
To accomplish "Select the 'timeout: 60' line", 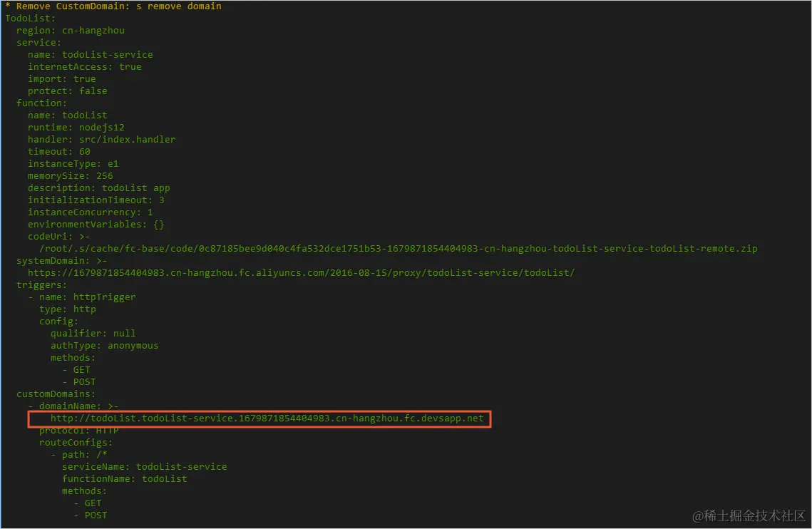I will pos(59,151).
